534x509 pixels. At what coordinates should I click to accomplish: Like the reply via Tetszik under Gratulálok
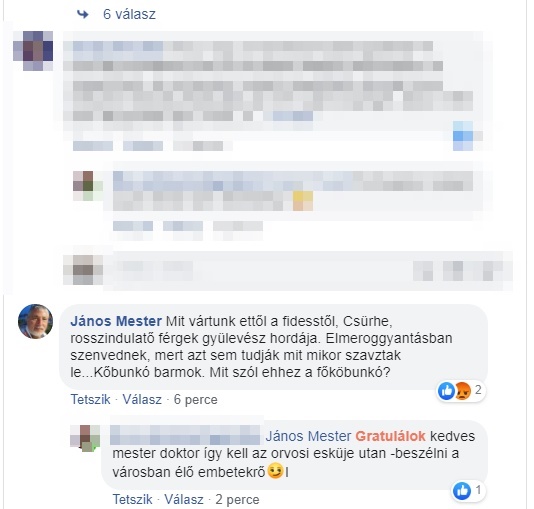(132, 499)
